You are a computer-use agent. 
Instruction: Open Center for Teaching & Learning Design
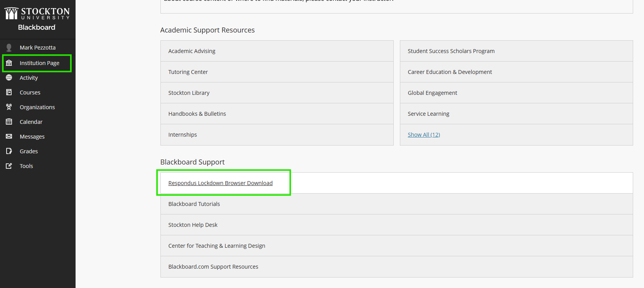pyautogui.click(x=397, y=246)
